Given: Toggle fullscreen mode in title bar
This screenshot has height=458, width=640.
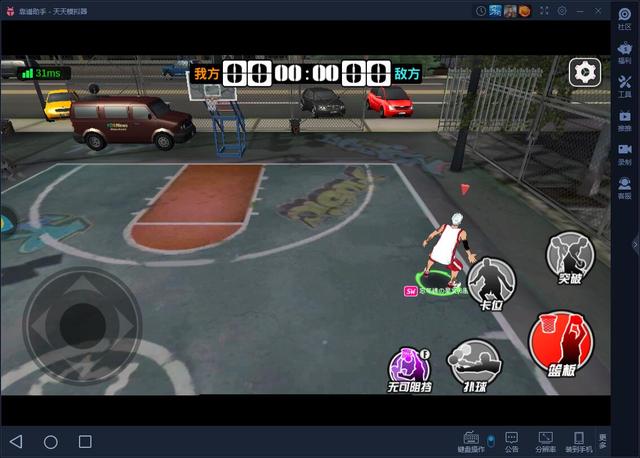Looking at the screenshot, I should click(x=544, y=11).
